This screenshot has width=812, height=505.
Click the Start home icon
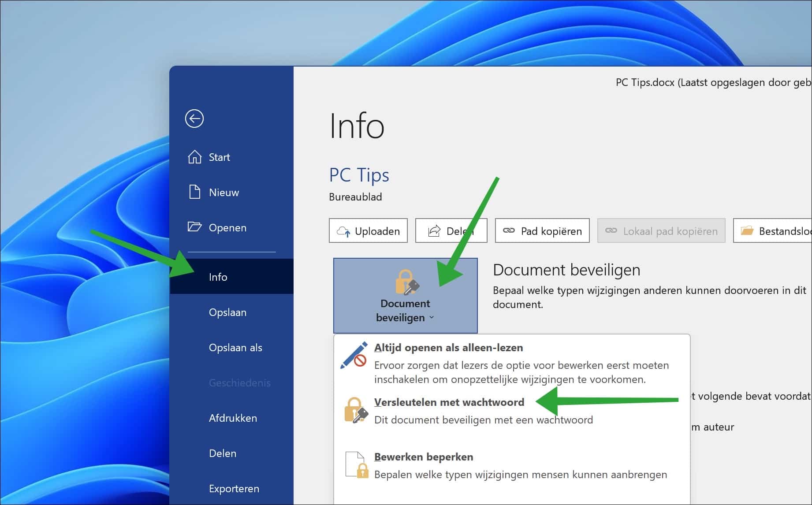[x=194, y=157]
